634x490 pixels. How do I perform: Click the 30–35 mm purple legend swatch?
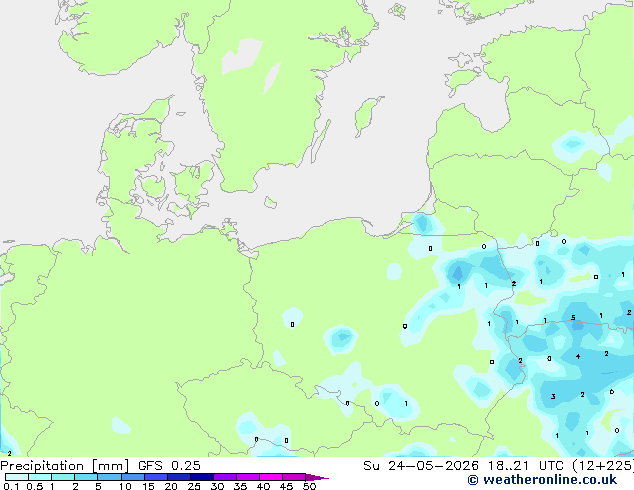tap(224, 477)
